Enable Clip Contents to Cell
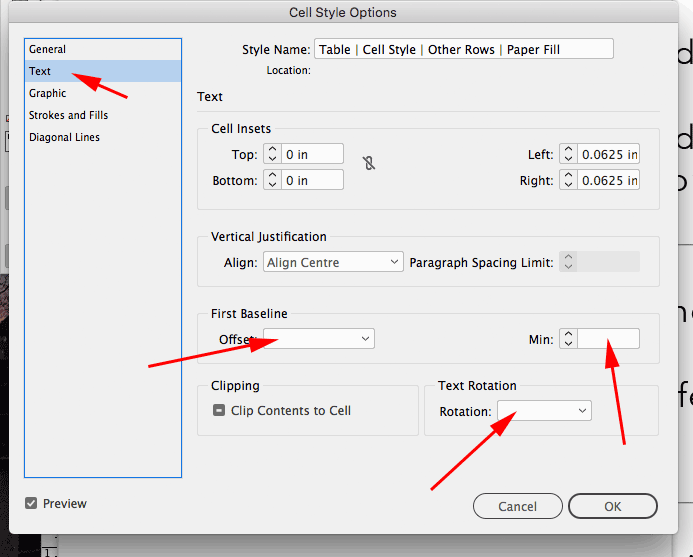 (x=219, y=410)
